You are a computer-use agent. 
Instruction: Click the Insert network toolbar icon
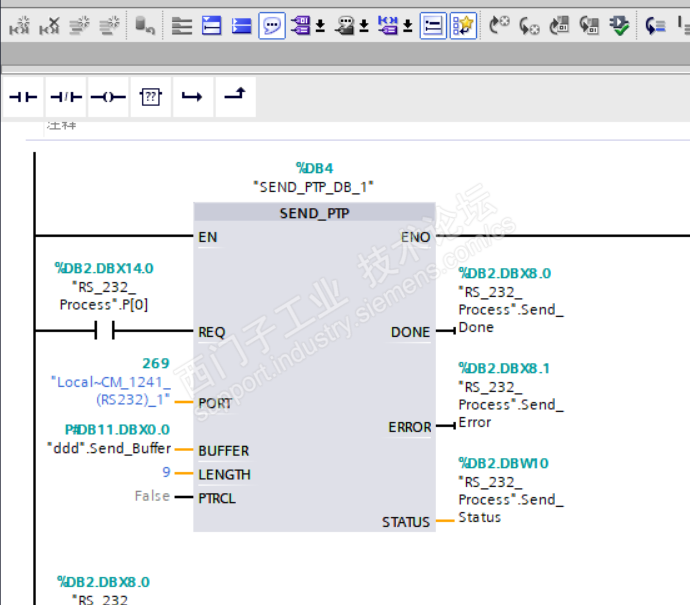click(19, 26)
